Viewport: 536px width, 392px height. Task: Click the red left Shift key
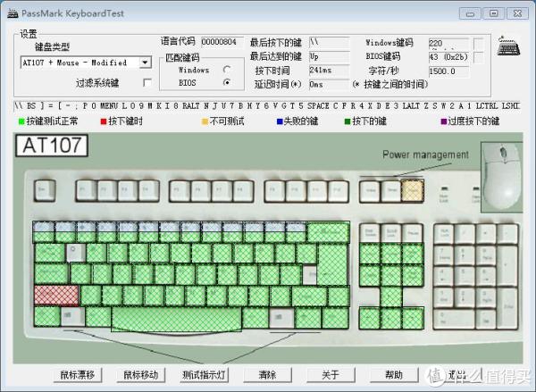[x=56, y=296]
